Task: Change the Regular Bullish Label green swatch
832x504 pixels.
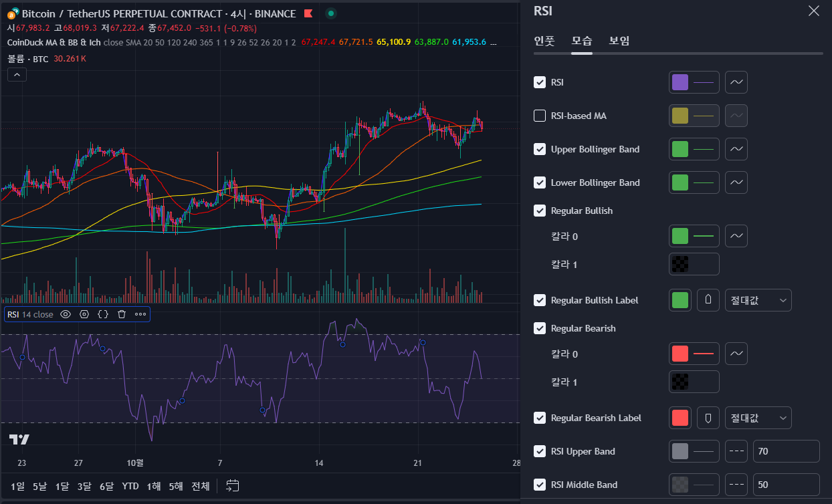Action: click(680, 300)
